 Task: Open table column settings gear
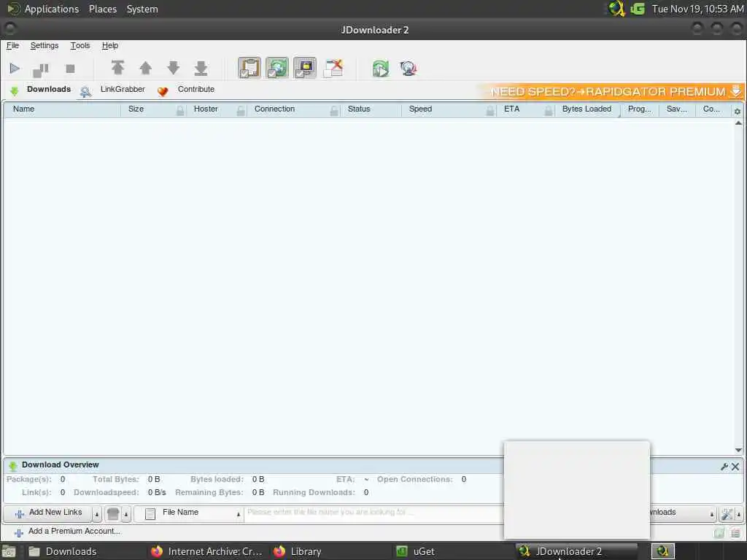click(738, 112)
